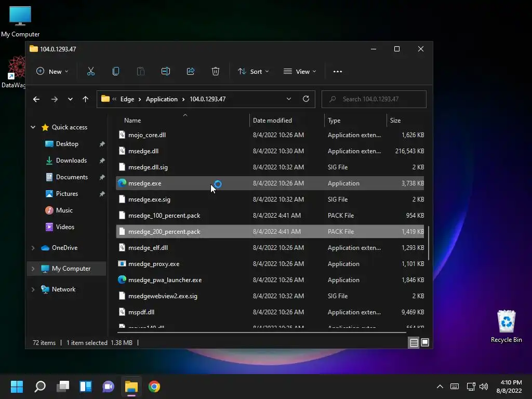Expand My Computer in navigation pane

(x=33, y=269)
